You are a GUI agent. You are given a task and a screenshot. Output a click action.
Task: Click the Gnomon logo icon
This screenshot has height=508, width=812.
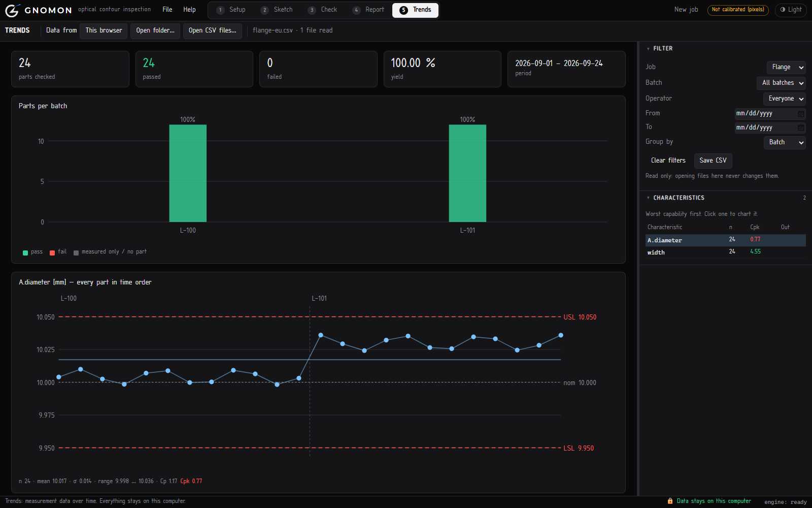12,10
